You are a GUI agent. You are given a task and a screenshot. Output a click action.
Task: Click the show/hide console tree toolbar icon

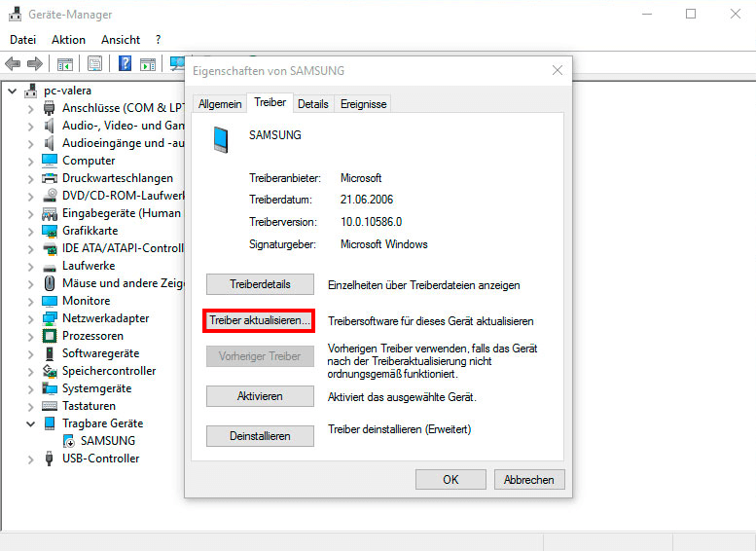pyautogui.click(x=64, y=63)
